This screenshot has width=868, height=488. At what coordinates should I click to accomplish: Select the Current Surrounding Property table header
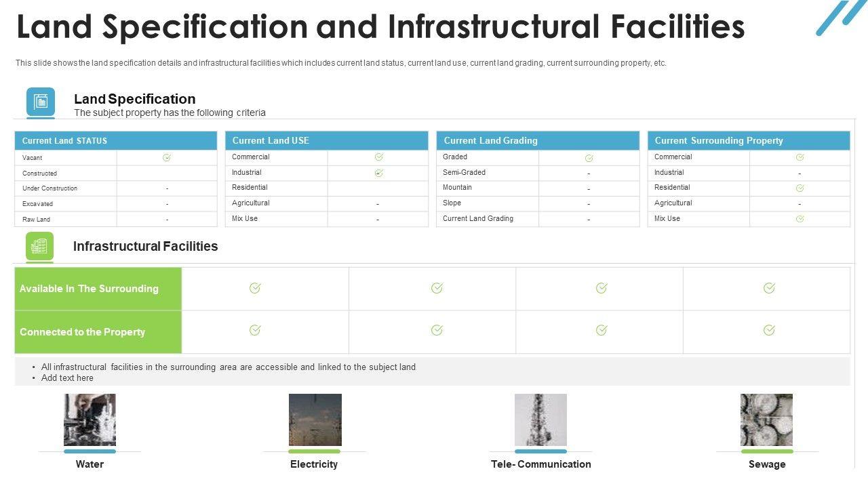pos(749,140)
